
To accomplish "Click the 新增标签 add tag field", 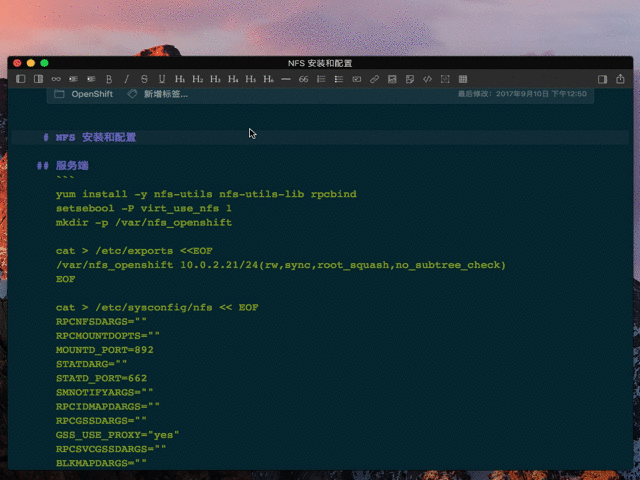I will (x=166, y=94).
